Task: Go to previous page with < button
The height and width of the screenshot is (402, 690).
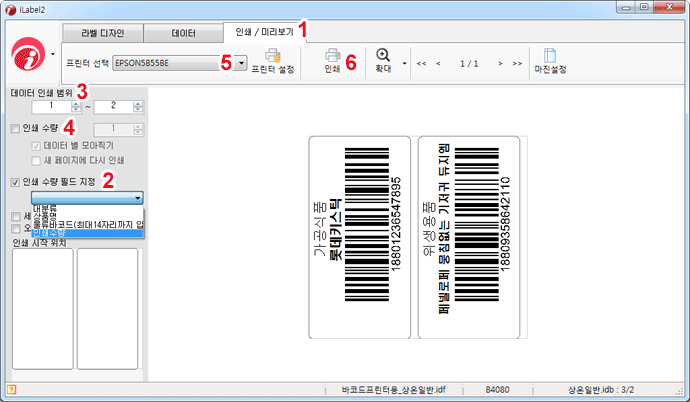Action: [x=438, y=64]
